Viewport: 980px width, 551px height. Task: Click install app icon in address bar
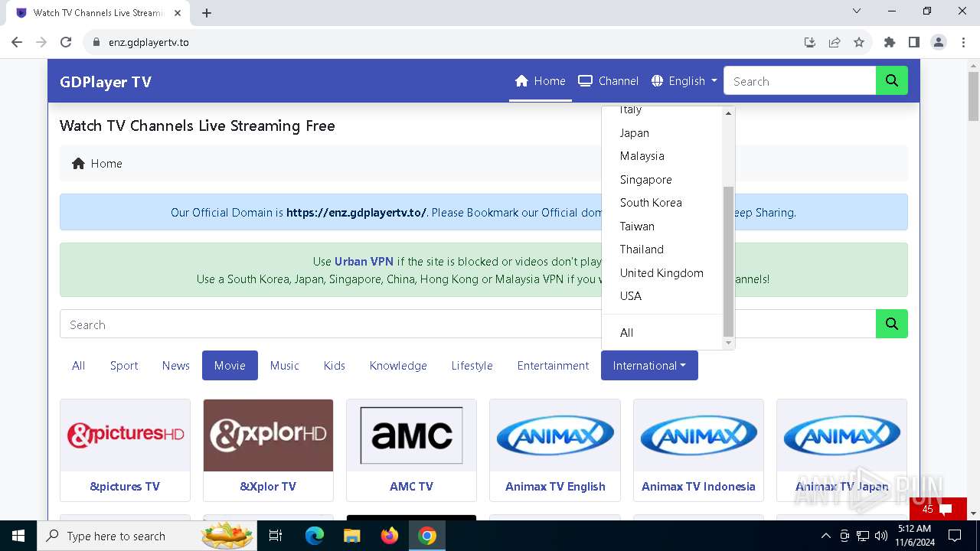pos(810,42)
